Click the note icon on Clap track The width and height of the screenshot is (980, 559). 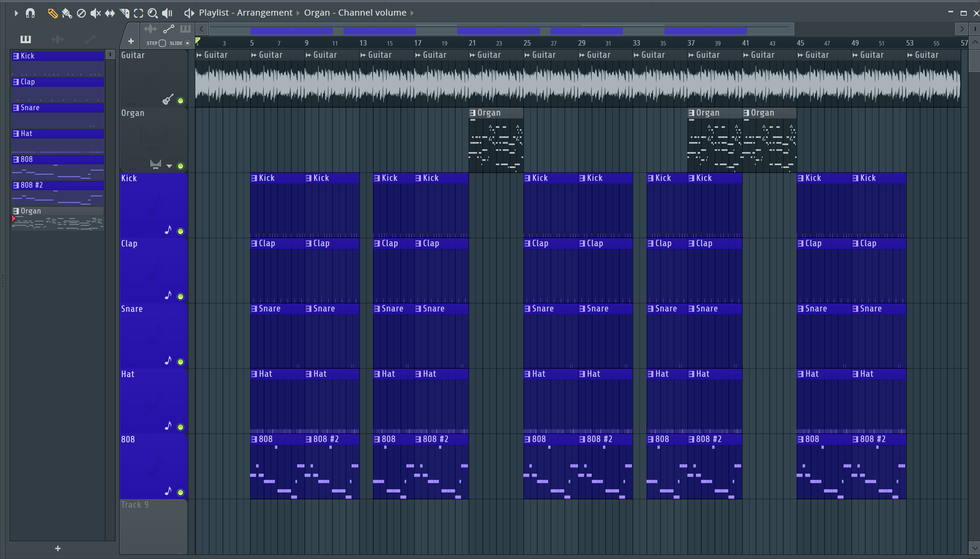tap(168, 295)
